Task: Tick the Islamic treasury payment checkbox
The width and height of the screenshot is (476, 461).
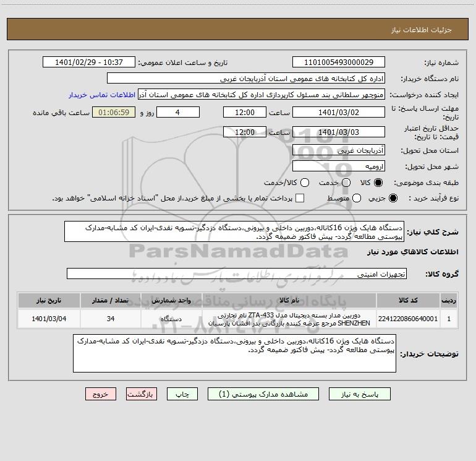Action: click(x=300, y=198)
